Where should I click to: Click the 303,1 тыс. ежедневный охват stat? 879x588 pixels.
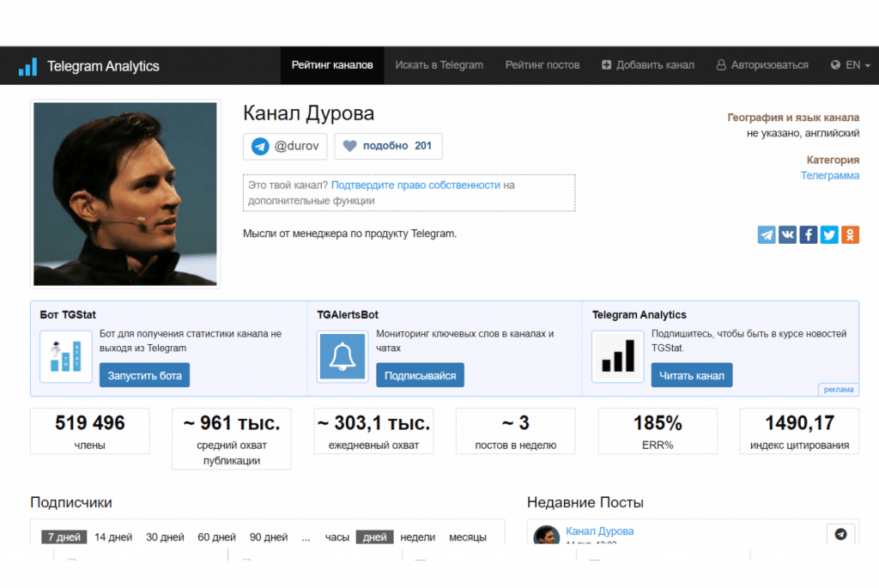(373, 431)
